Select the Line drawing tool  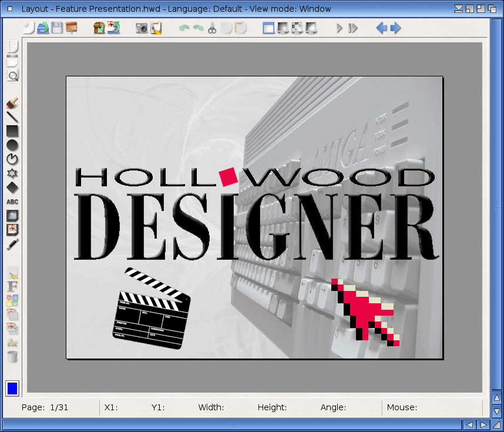pos(12,117)
